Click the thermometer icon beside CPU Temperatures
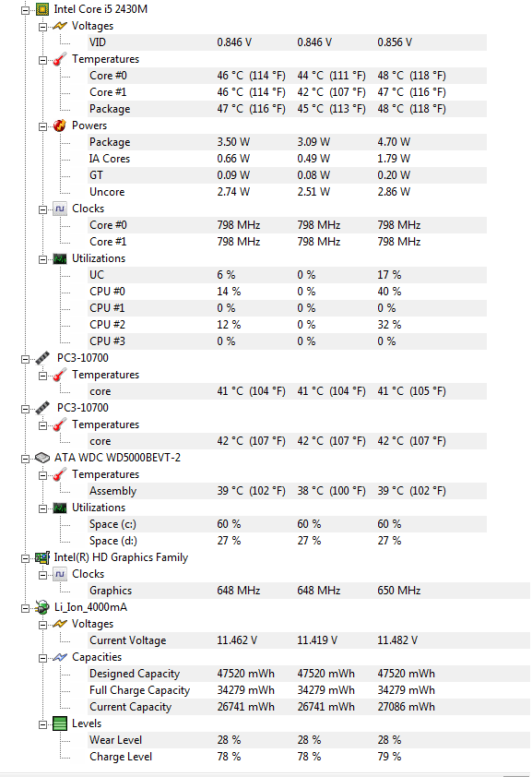 59,59
